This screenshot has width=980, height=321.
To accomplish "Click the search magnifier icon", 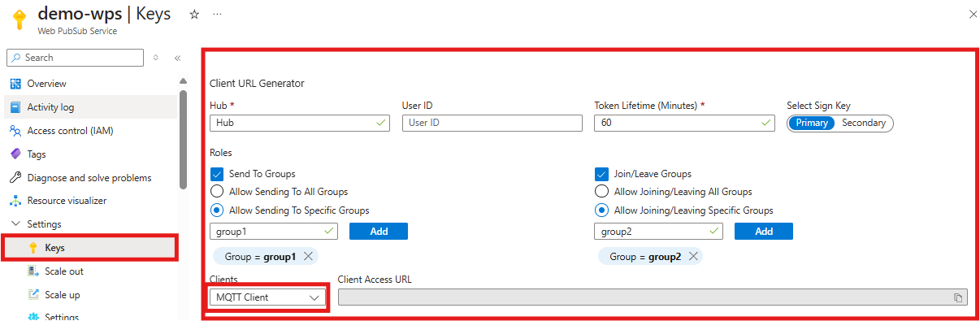I will [17, 58].
